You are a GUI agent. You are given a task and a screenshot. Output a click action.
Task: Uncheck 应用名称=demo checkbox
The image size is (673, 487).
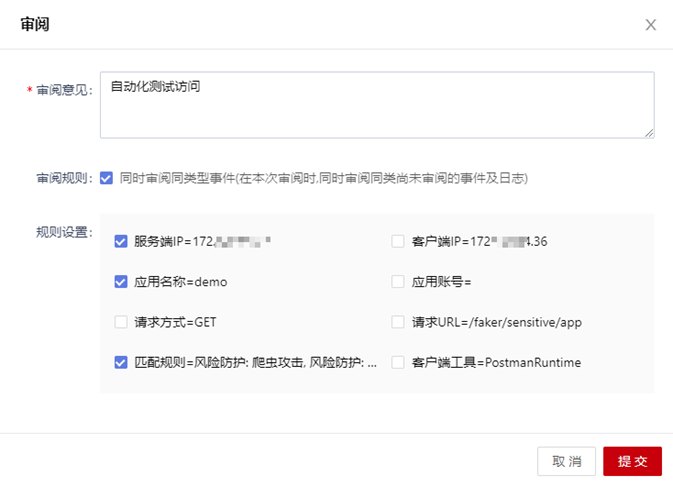tap(121, 282)
